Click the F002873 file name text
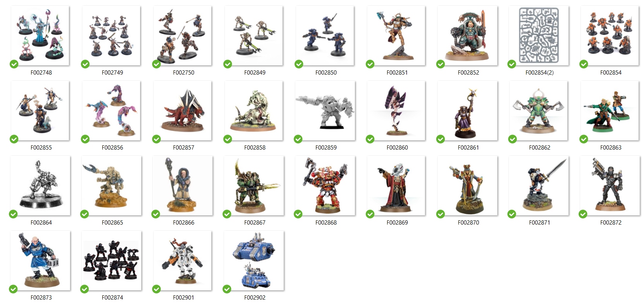The height and width of the screenshot is (305, 644). pyautogui.click(x=41, y=298)
